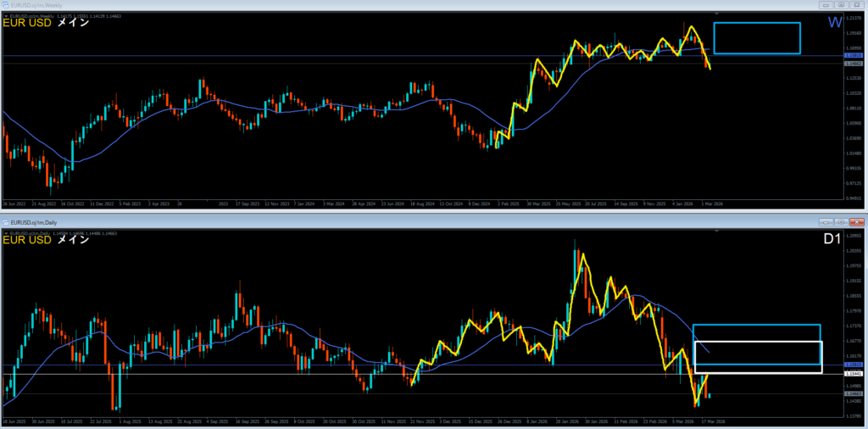868x429 pixels.
Task: Maximize the EURUSD Weekly chart window
Action: click(841, 5)
